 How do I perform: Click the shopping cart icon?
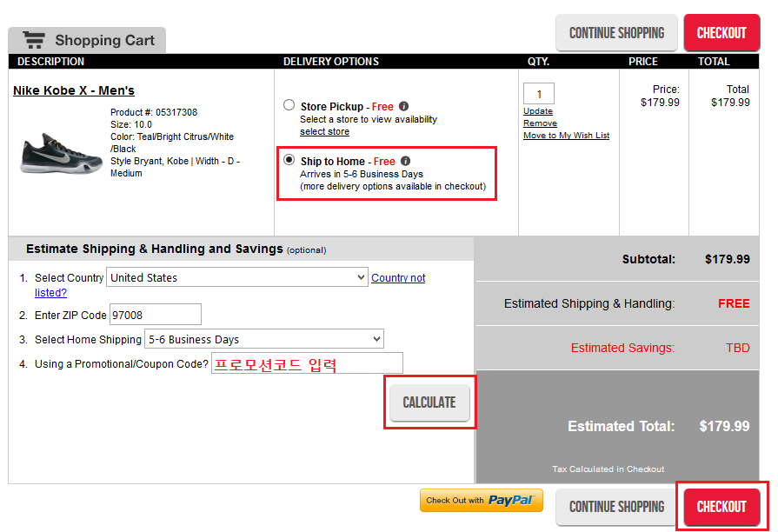(34, 40)
